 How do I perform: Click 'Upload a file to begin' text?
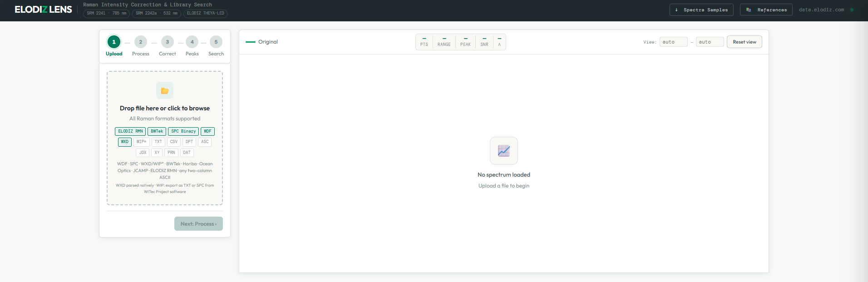tap(504, 186)
